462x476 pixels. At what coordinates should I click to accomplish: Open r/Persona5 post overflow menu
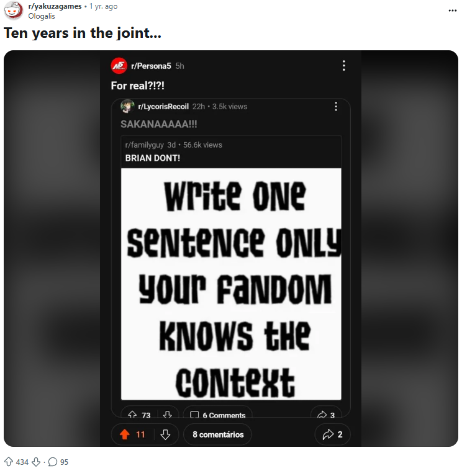(343, 66)
